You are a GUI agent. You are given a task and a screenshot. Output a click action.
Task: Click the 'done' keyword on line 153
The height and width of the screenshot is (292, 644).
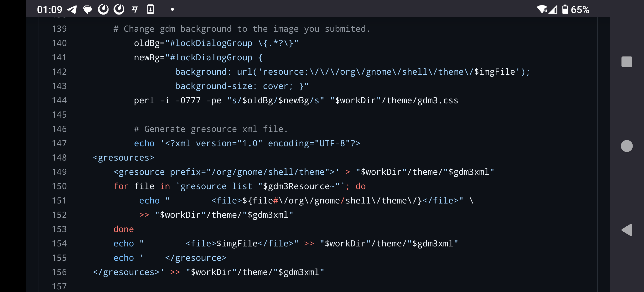click(124, 229)
